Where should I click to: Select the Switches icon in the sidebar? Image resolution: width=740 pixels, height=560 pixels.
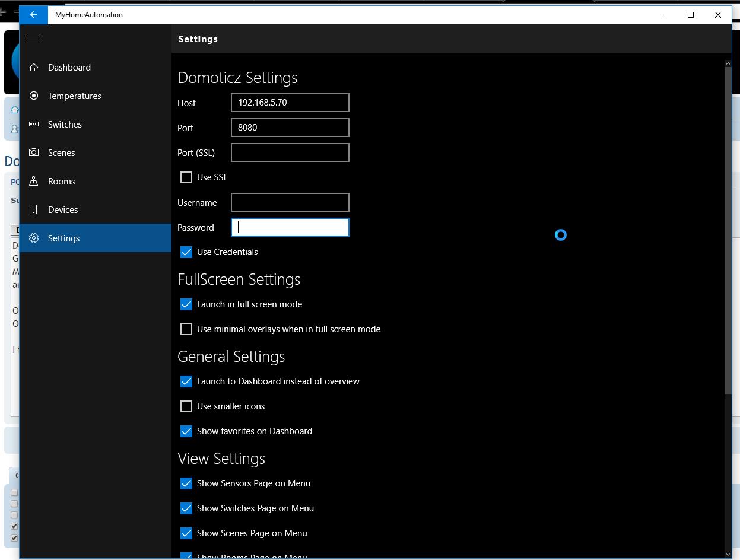34,124
